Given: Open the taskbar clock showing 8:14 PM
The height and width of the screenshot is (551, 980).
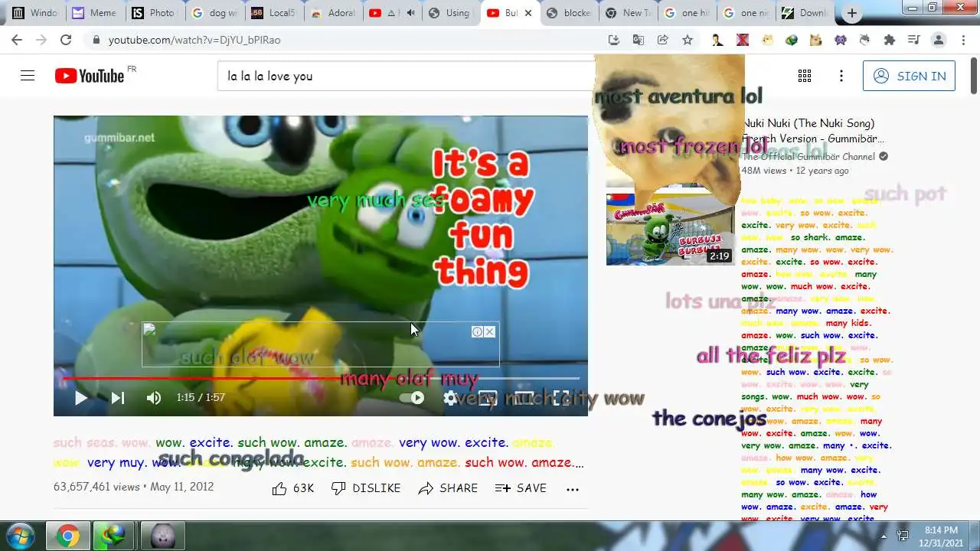Looking at the screenshot, I should click(941, 536).
